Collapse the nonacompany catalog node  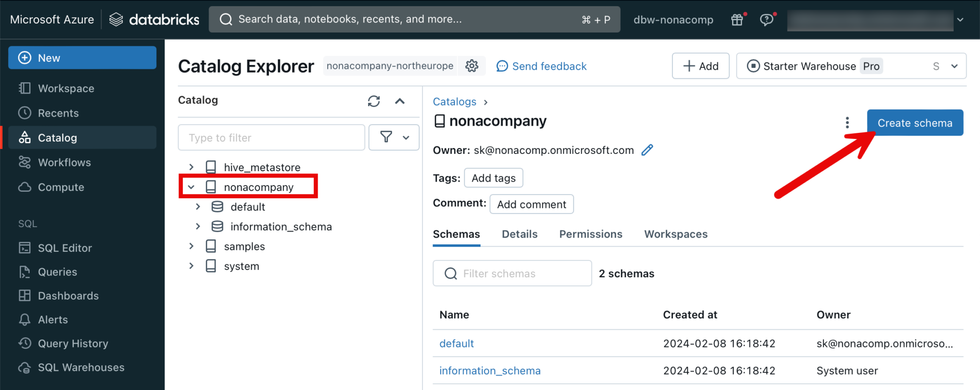(191, 187)
